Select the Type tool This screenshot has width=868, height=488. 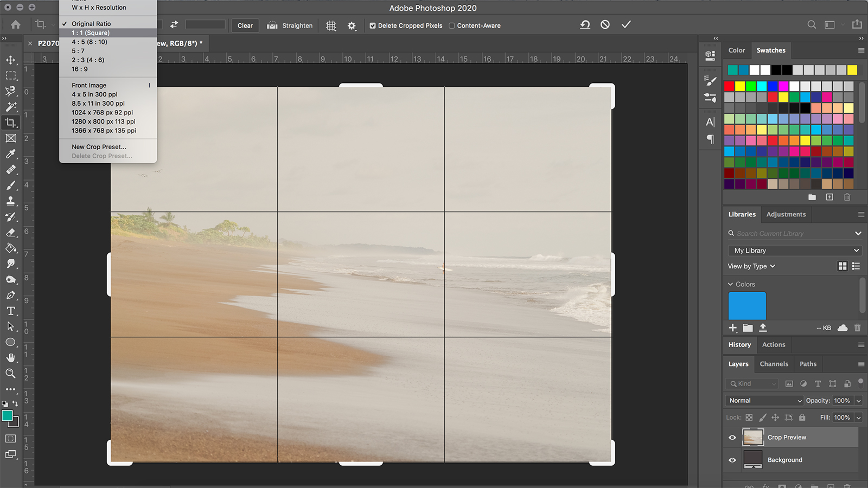pos(10,311)
